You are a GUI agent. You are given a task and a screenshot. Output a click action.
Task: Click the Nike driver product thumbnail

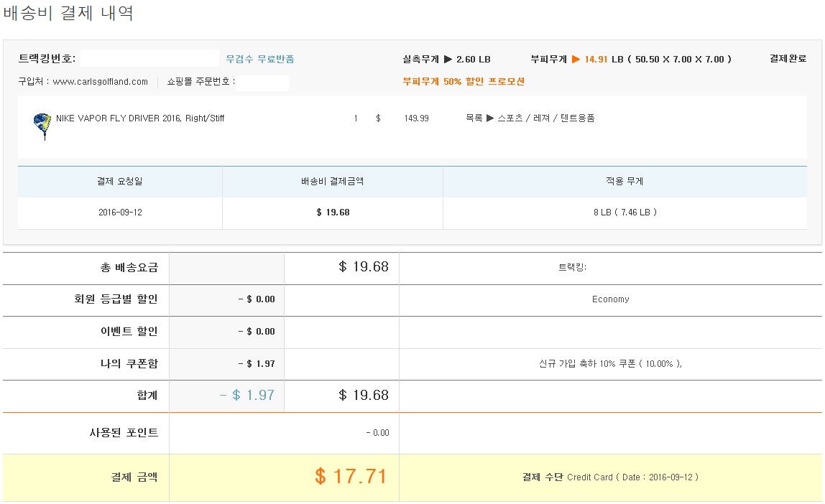pos(42,125)
